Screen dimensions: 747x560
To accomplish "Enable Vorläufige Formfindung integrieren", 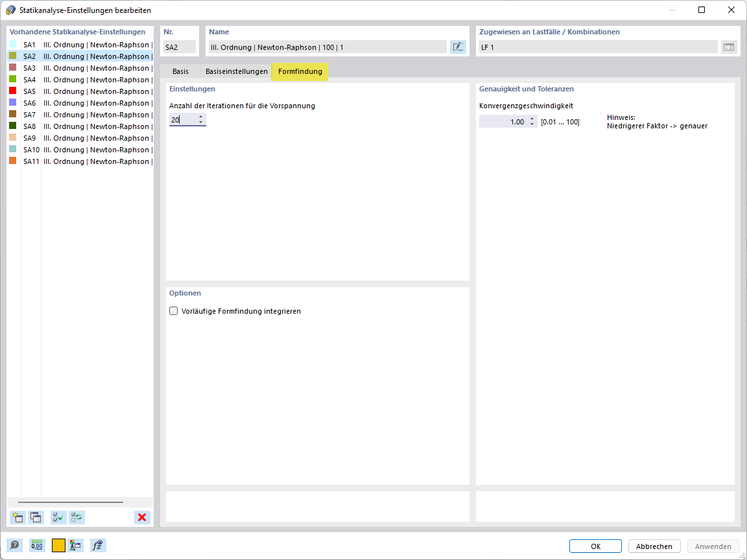I will (x=173, y=310).
